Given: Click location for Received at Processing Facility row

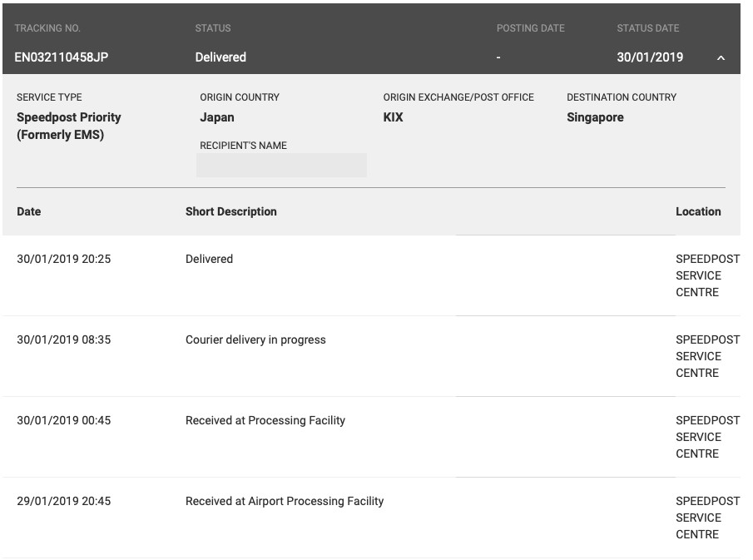Looking at the screenshot, I should click(707, 437).
